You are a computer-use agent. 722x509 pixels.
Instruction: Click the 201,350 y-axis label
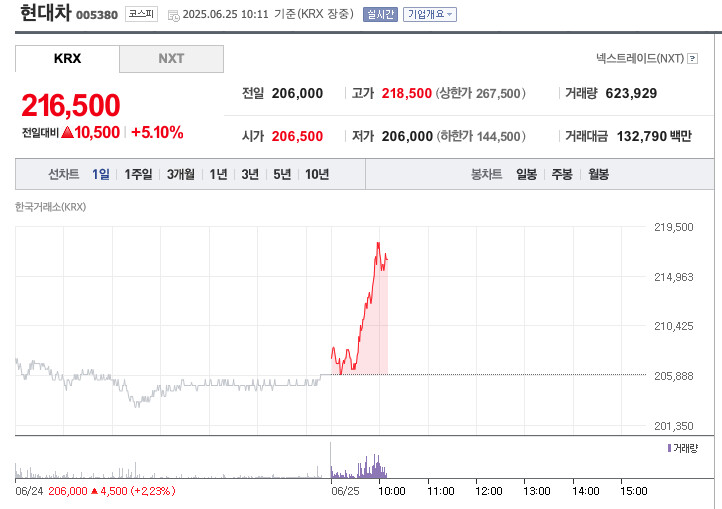click(674, 426)
